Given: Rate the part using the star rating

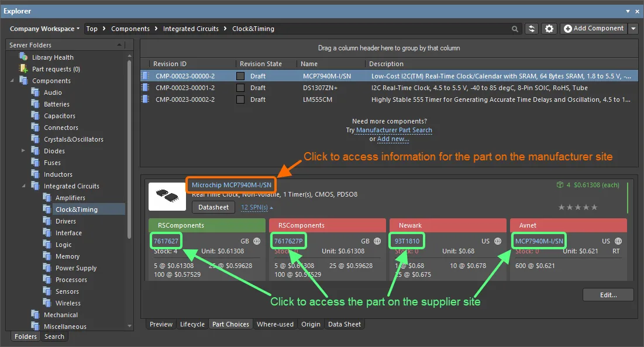Looking at the screenshot, I should click(x=577, y=207).
